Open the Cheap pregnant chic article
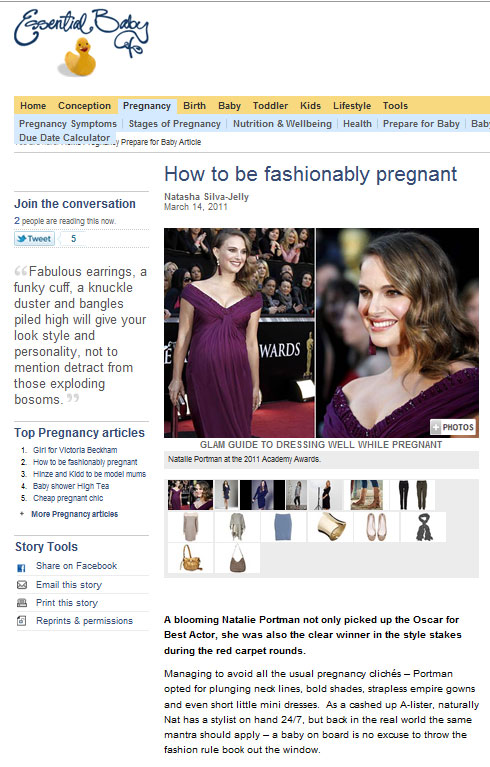Viewport: 490px width, 767px height. (x=68, y=498)
